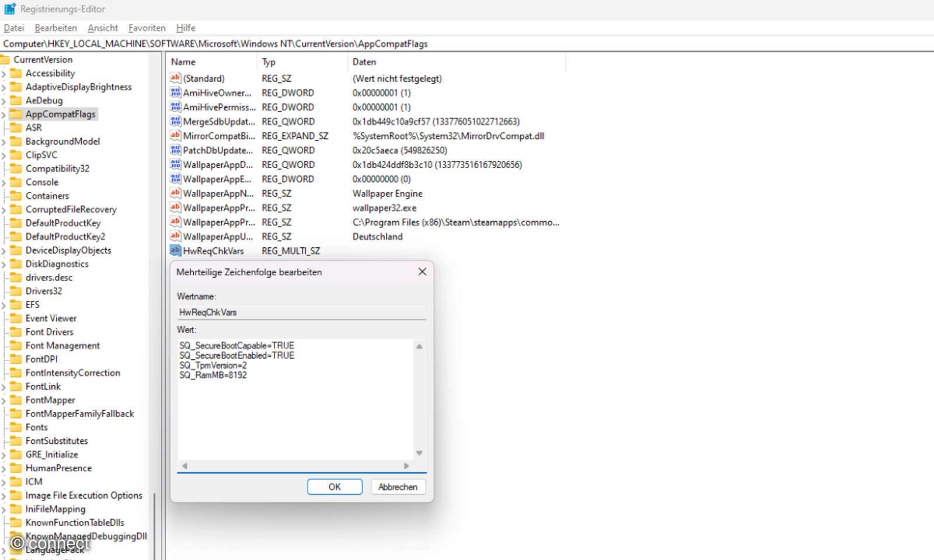Click the registry path address bar
The image size is (934, 560).
pos(233,43)
